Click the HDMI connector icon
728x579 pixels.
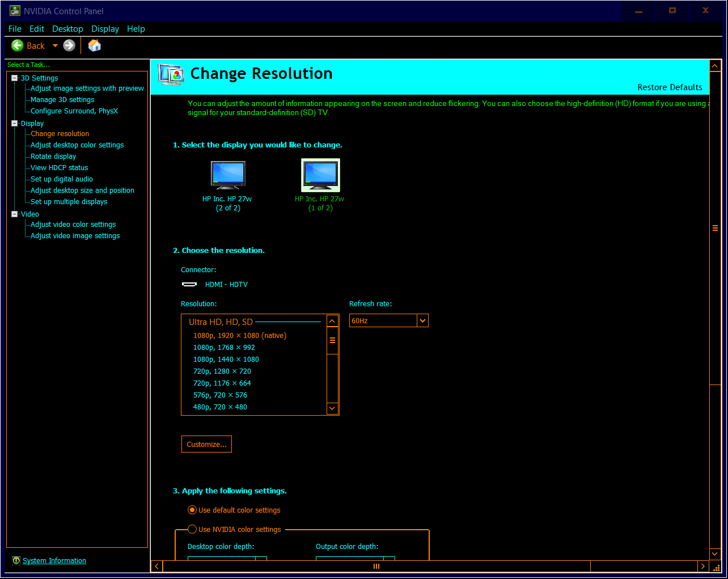[x=189, y=284]
